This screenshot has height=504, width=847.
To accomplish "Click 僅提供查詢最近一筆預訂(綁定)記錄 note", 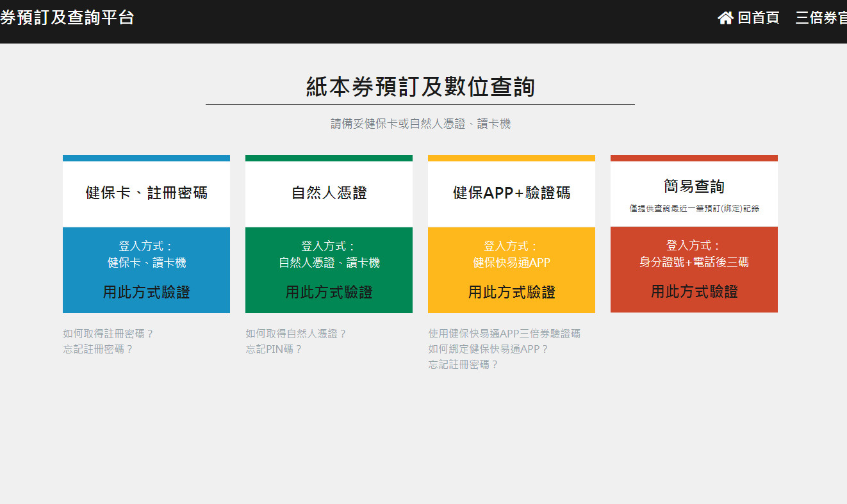I will pos(694,209).
